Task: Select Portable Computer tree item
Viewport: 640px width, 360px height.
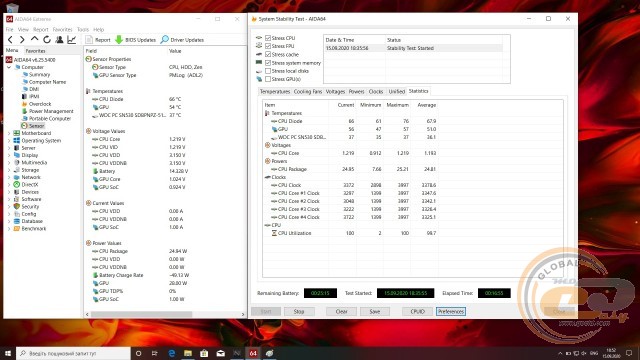Action: [x=49, y=118]
